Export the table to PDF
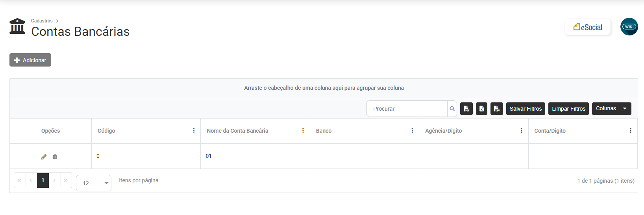 (x=466, y=109)
